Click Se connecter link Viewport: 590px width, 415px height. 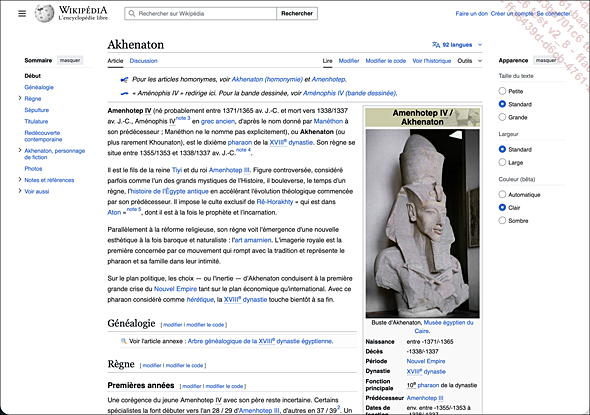pos(553,14)
